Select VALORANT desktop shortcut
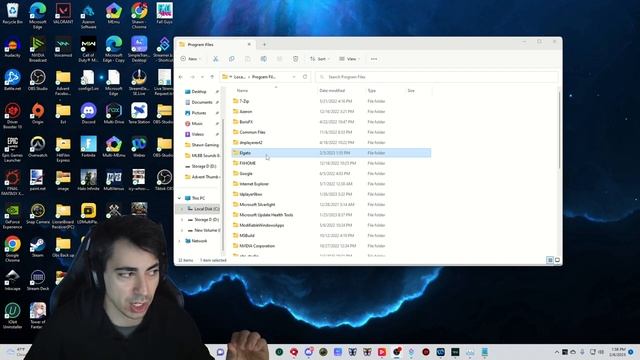This screenshot has width=640, height=360. point(63,14)
